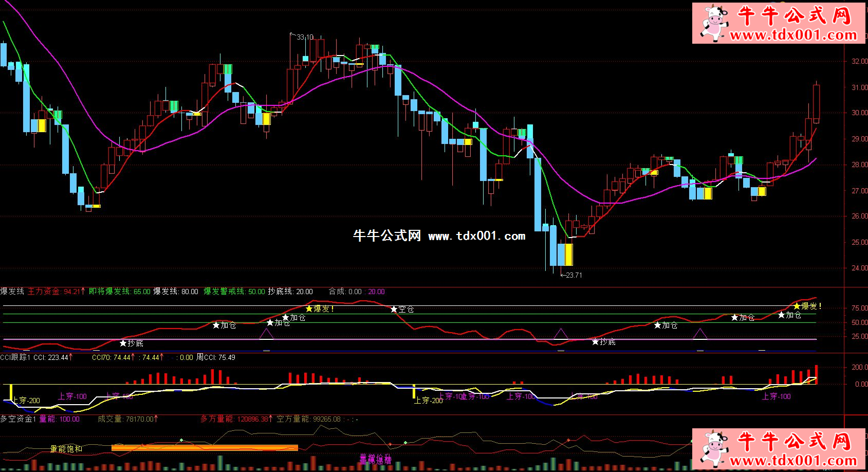Viewport: 868px width, 472px height.
Task: Select the 爆发线: 80.00 white label
Action: coord(176,292)
